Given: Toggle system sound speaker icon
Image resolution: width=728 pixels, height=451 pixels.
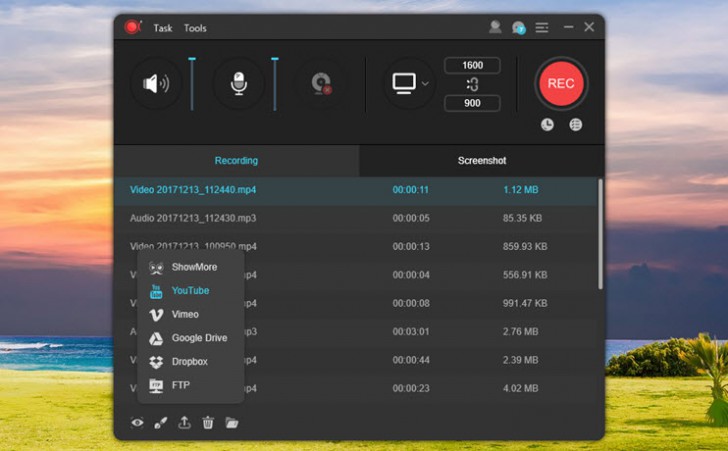Looking at the screenshot, I should (156, 84).
